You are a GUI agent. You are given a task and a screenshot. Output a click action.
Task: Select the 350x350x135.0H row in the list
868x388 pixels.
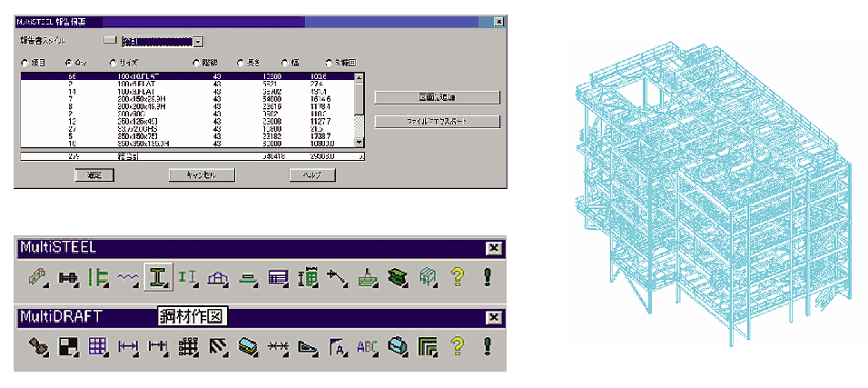(x=188, y=144)
